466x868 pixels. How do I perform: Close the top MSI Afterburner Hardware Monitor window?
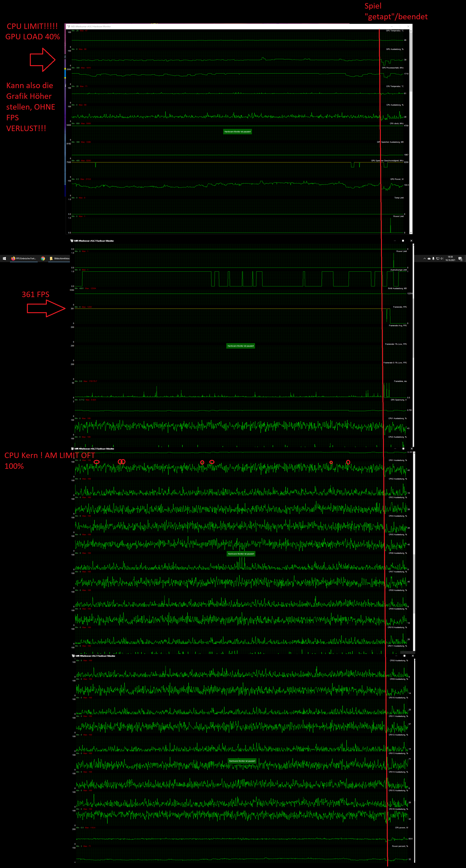(408, 26)
